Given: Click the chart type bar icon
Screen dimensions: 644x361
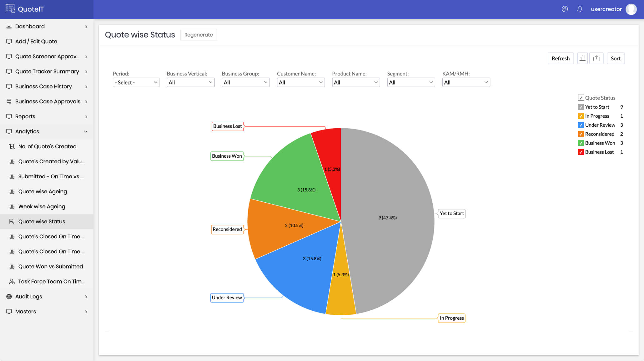Looking at the screenshot, I should coord(582,58).
